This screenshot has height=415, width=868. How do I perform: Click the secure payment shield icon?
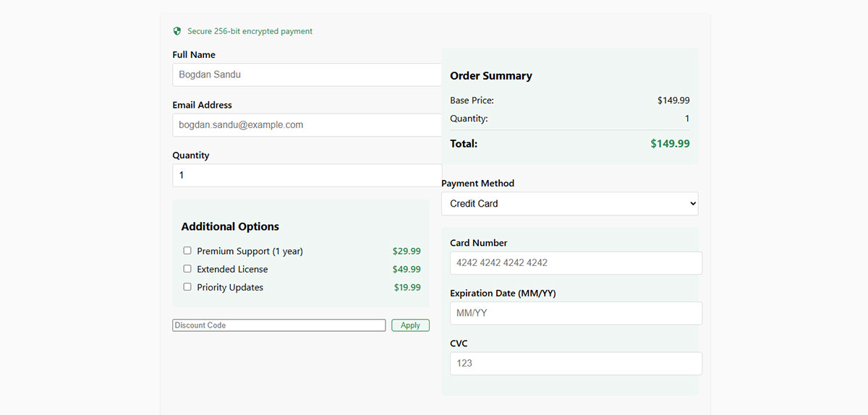176,31
